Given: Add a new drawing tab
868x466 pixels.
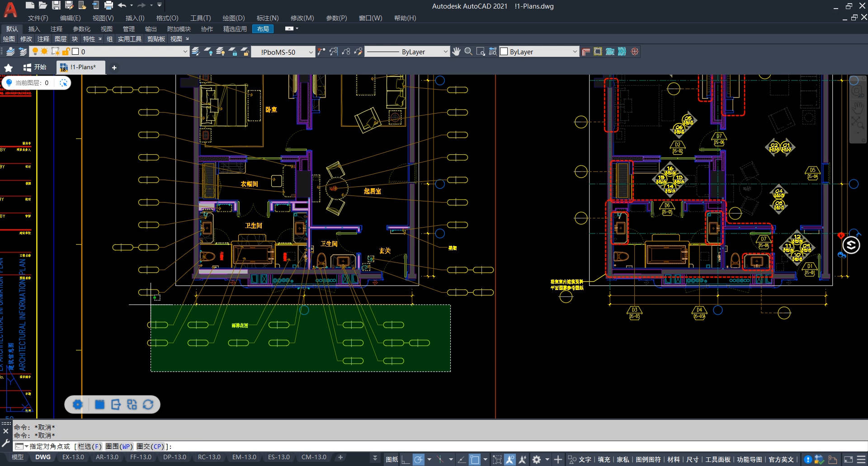Looking at the screenshot, I should [114, 68].
